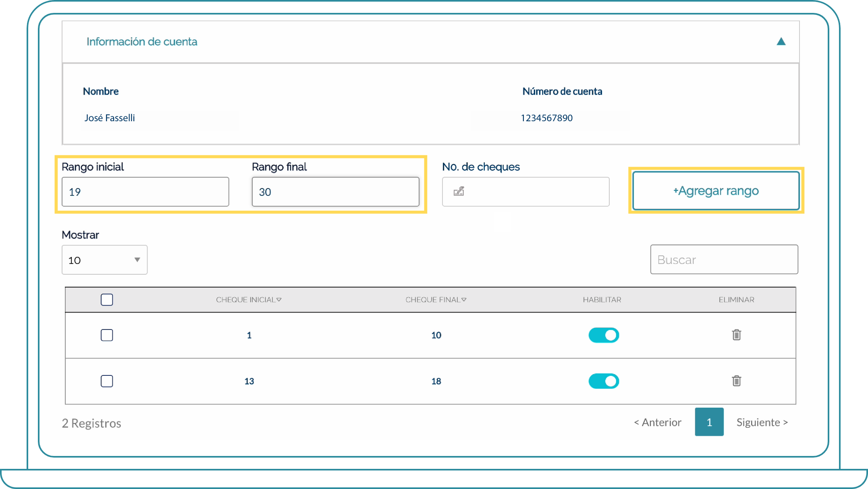Collapse the Información de cuenta section
The image size is (868, 489).
tap(781, 41)
